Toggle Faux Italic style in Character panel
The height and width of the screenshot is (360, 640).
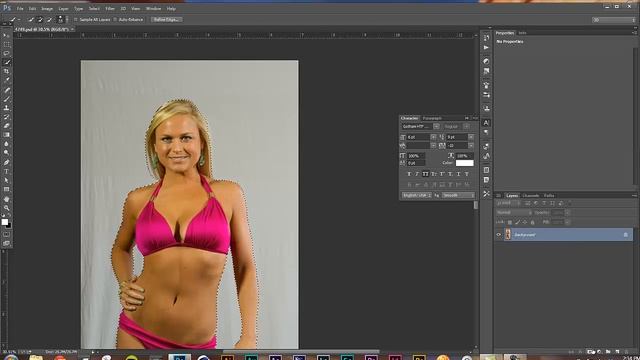417,174
